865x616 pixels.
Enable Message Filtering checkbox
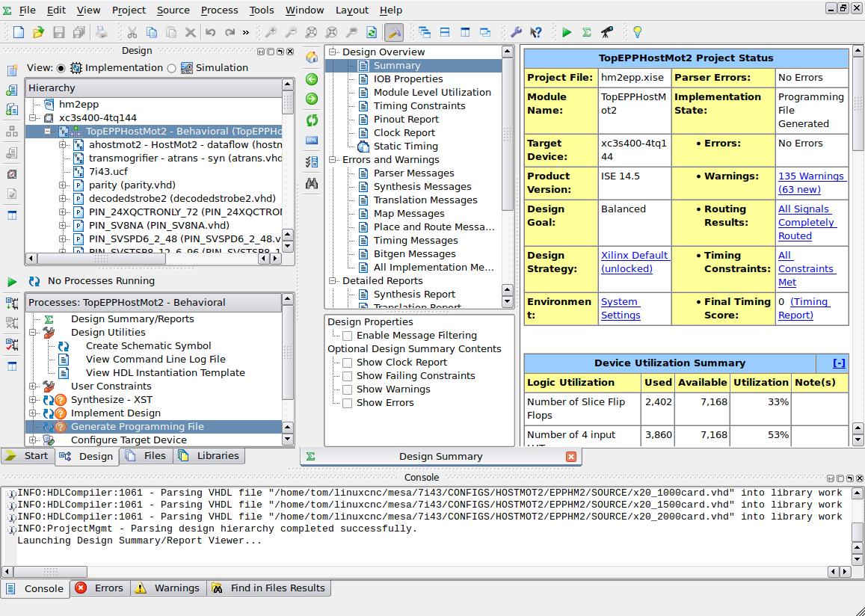coord(348,336)
